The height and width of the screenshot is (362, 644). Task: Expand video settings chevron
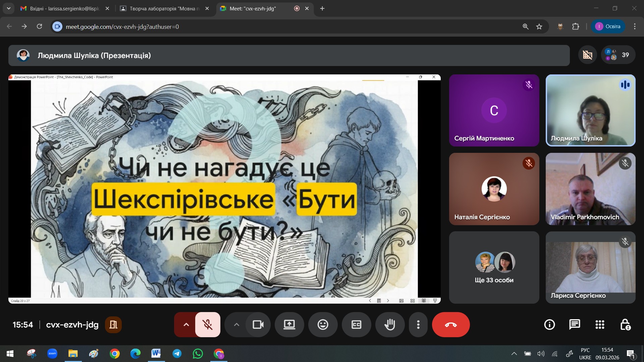[236, 324]
